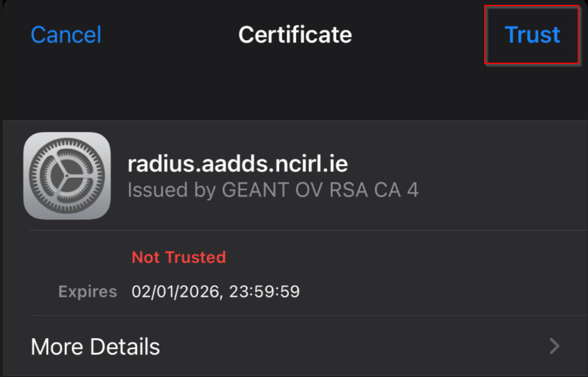Viewport: 588px width, 377px height.
Task: Click the word Issued in the issuer line
Action: 157,190
